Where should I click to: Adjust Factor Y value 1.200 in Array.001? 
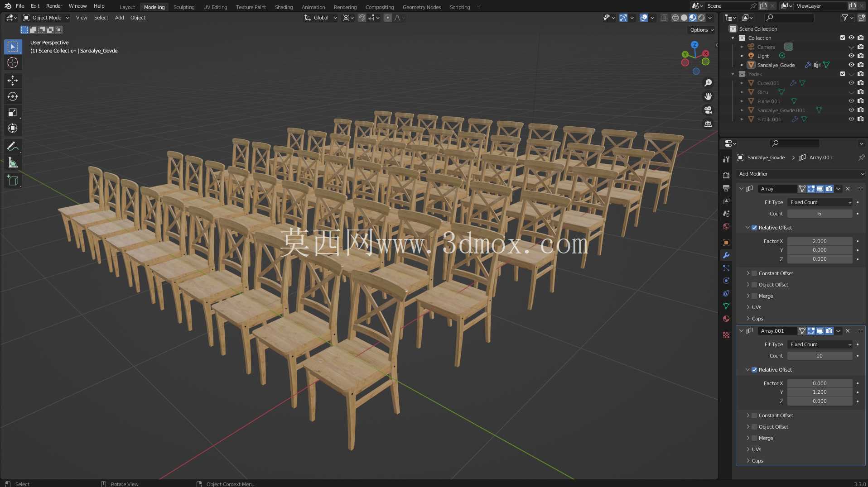click(x=820, y=392)
